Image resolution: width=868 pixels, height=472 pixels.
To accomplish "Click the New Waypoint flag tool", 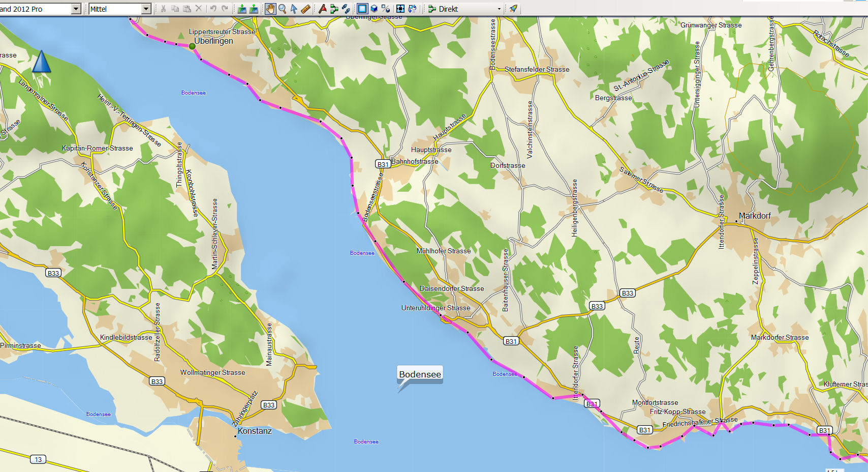I will point(322,9).
